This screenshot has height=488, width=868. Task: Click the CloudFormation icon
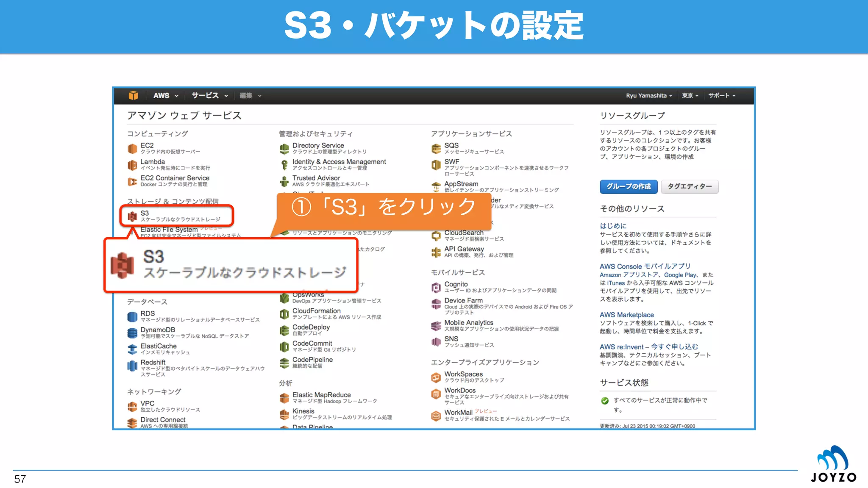284,314
